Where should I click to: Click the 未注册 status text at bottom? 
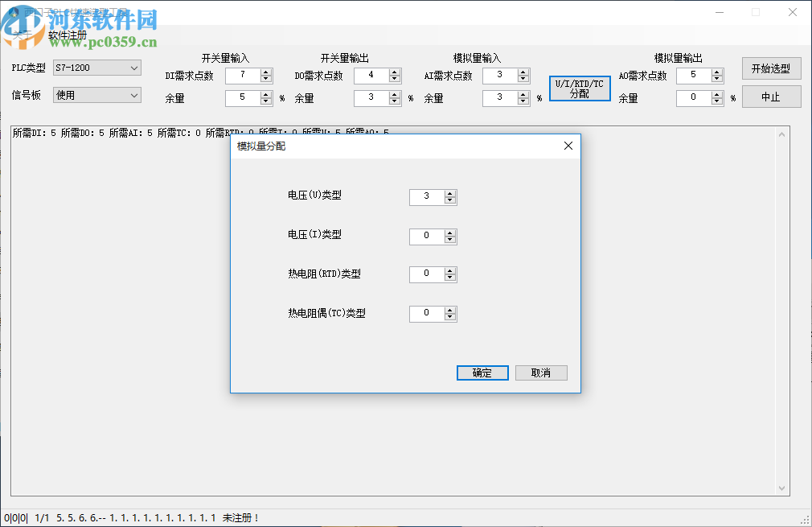236,519
